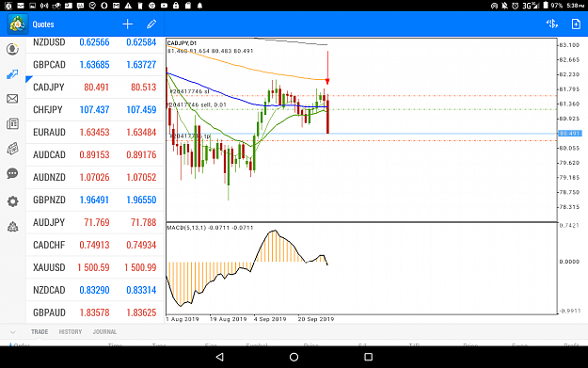Tap CADJPY ask price 80.513
This screenshot has height=368, width=588.
(x=143, y=87)
